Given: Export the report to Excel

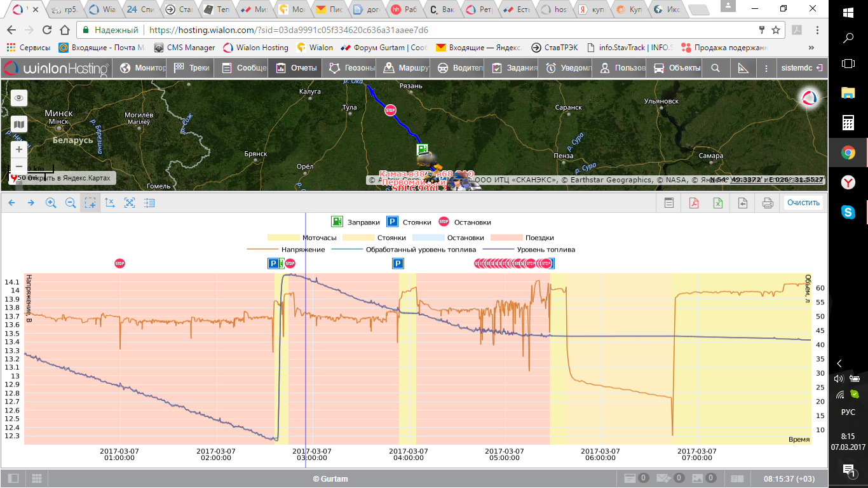Looking at the screenshot, I should [718, 203].
